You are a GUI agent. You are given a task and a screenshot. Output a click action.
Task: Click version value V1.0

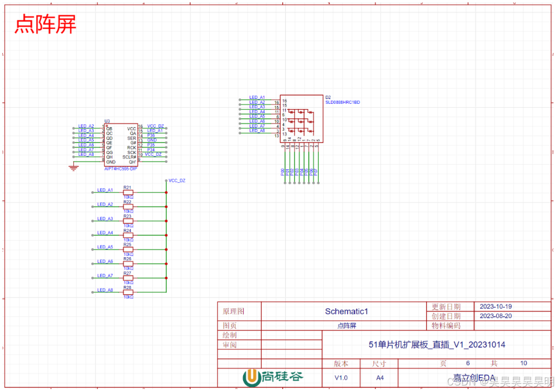[x=341, y=378]
